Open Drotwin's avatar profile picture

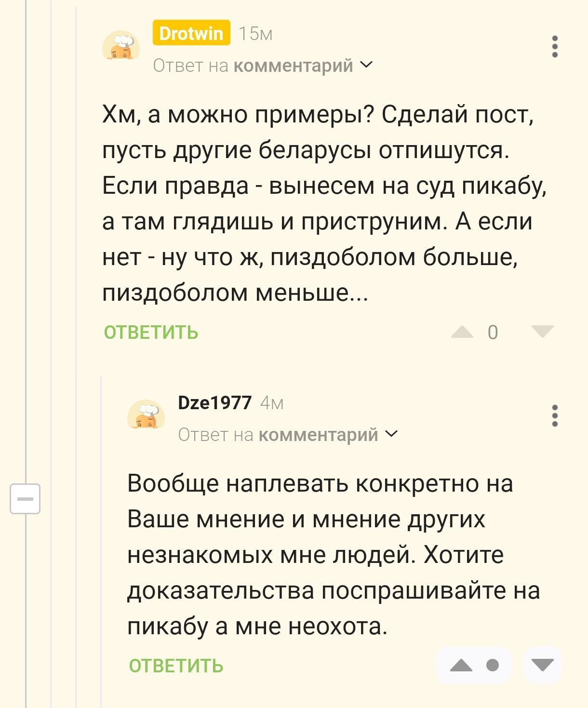point(121,47)
